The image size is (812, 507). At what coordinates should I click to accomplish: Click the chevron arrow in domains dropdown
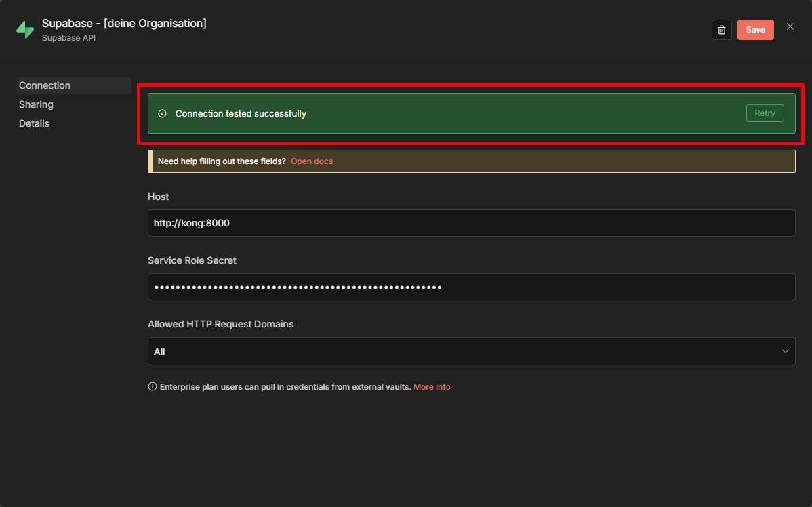[785, 352]
